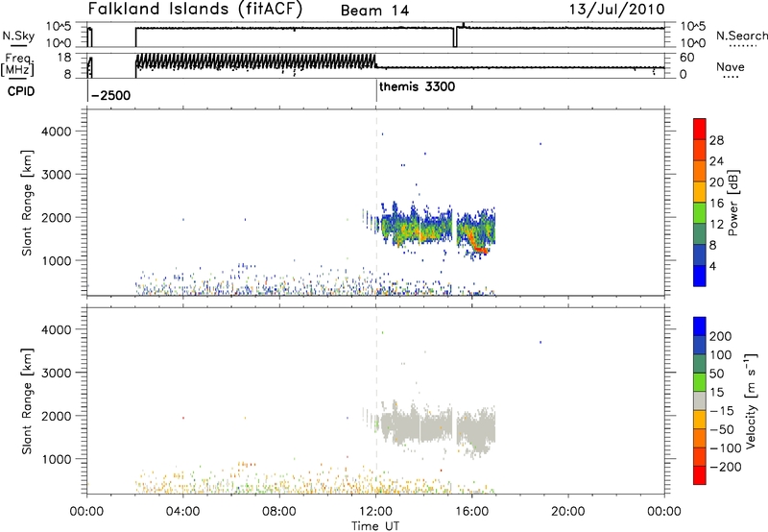Click the '4000' tick of the power panel
Image resolution: width=768 pixels, height=532 pixels.
pos(57,132)
